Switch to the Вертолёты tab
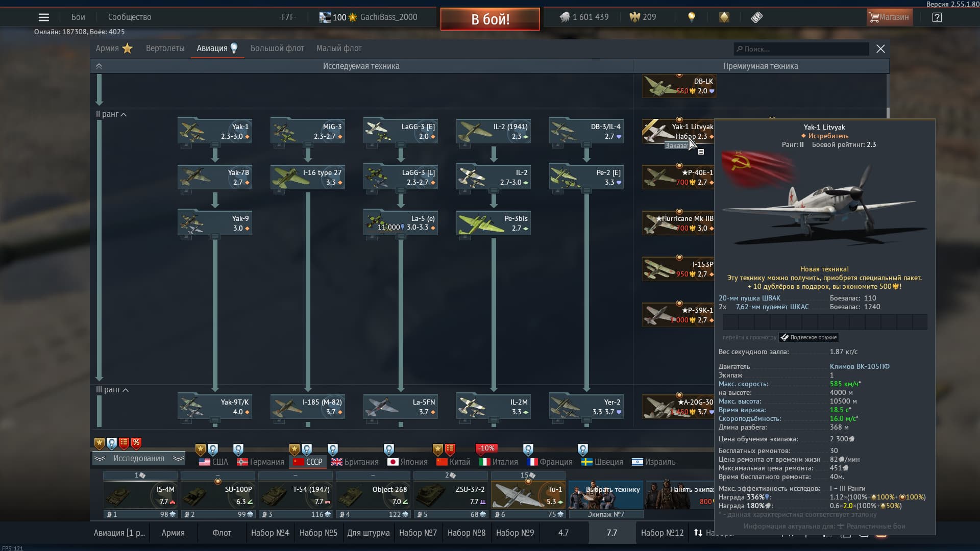Screen dimensions: 980x551 coord(165,48)
